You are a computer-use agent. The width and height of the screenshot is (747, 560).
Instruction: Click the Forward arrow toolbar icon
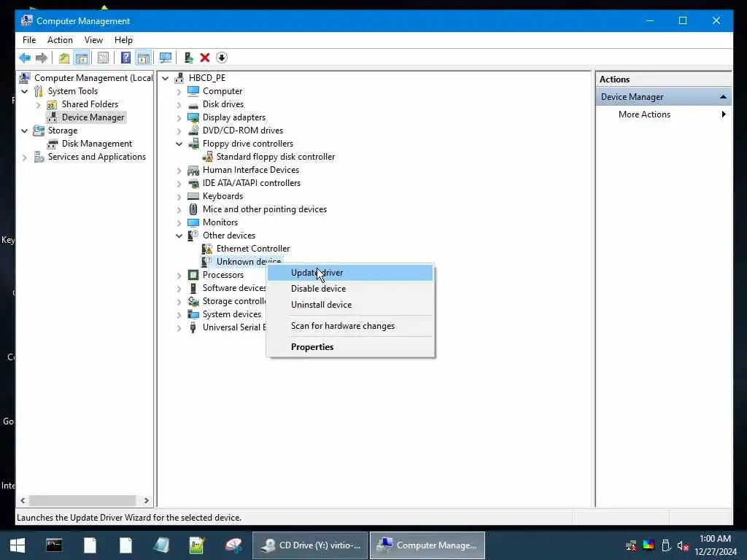click(x=42, y=58)
